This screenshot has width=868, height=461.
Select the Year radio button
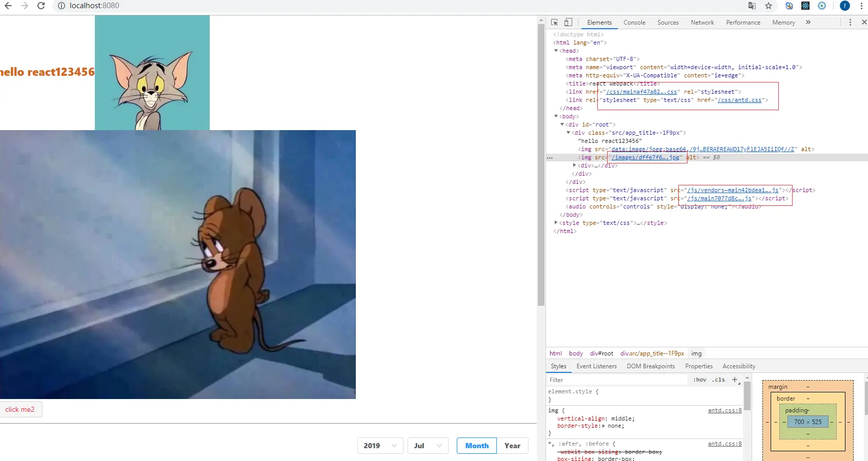pos(512,446)
